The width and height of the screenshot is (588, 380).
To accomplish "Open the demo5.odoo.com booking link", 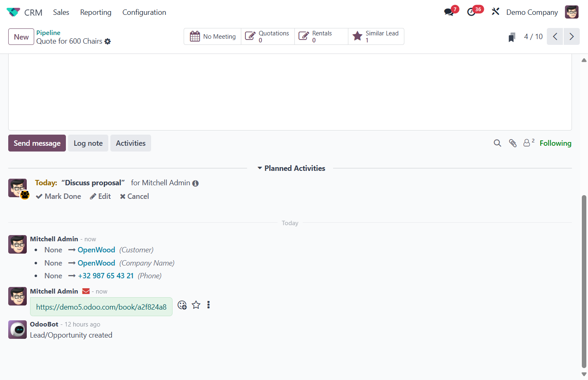I will click(x=101, y=307).
